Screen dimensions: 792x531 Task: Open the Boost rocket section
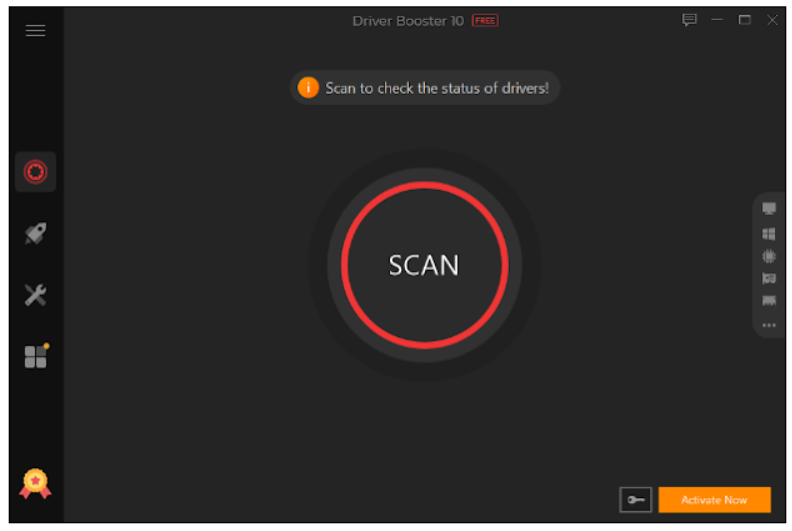pos(35,233)
